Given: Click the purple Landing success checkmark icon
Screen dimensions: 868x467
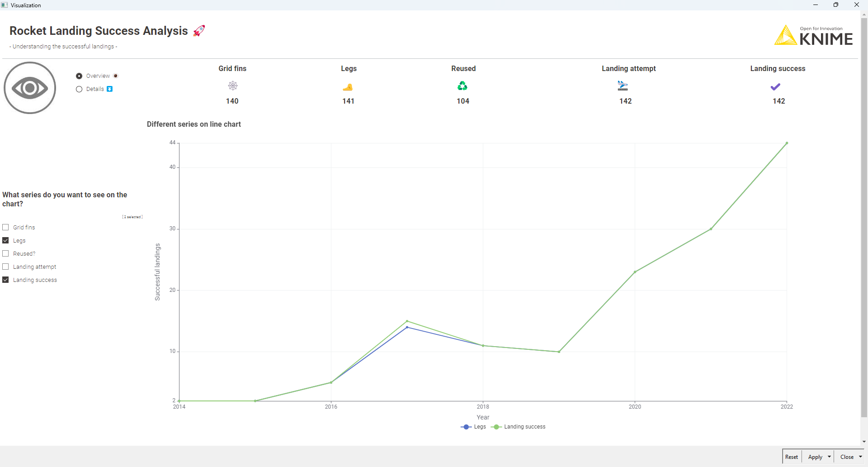Looking at the screenshot, I should (x=775, y=86).
